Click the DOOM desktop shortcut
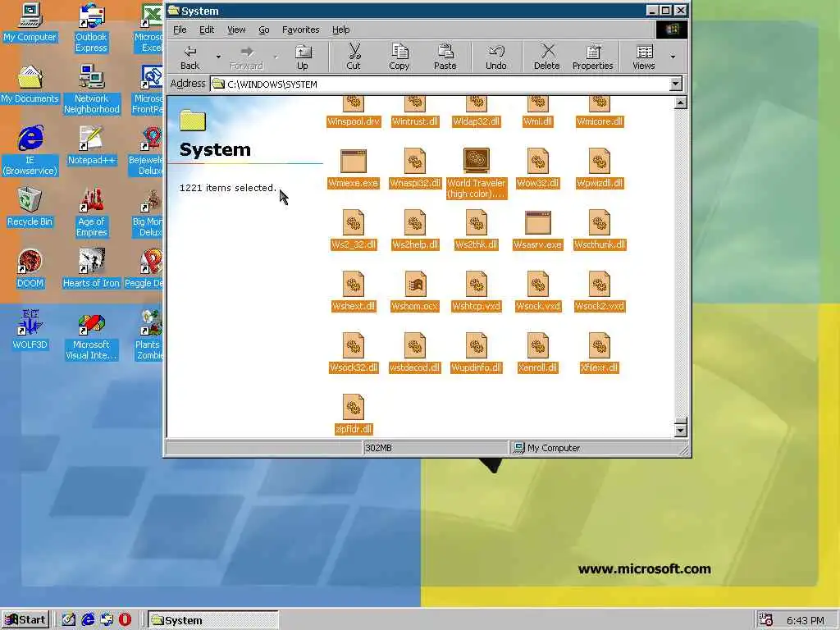This screenshot has width=840, height=630. pyautogui.click(x=30, y=269)
